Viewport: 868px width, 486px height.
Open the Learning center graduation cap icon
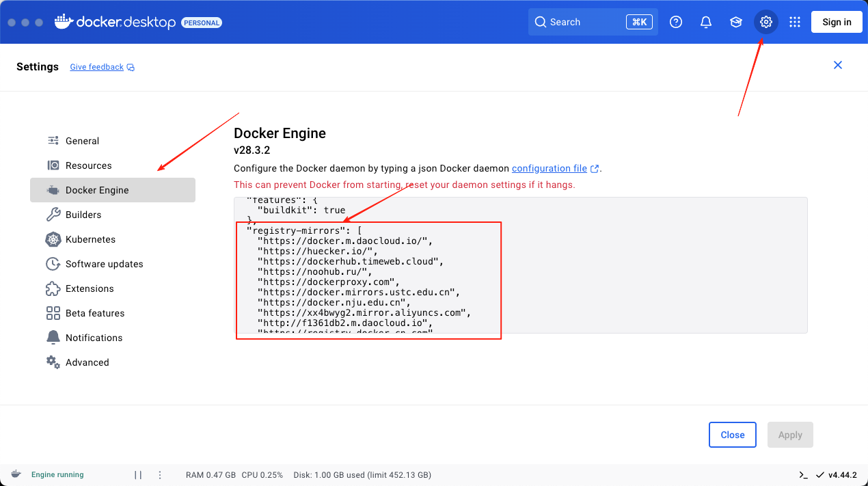point(736,22)
